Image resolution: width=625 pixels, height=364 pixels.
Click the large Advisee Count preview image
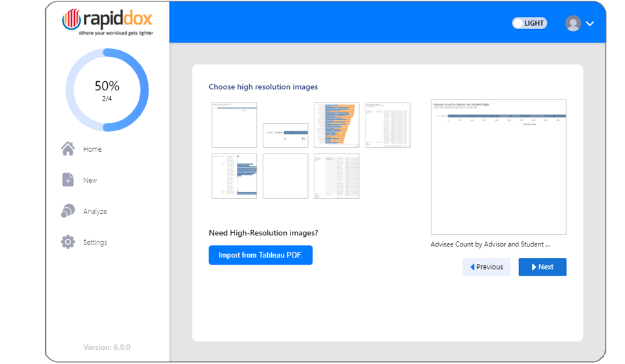498,167
